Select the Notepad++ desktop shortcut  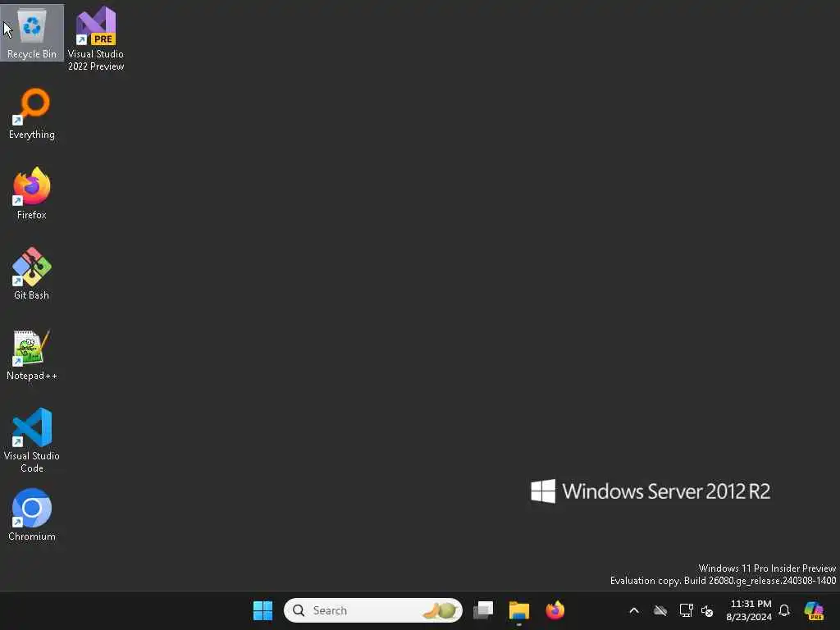click(32, 354)
